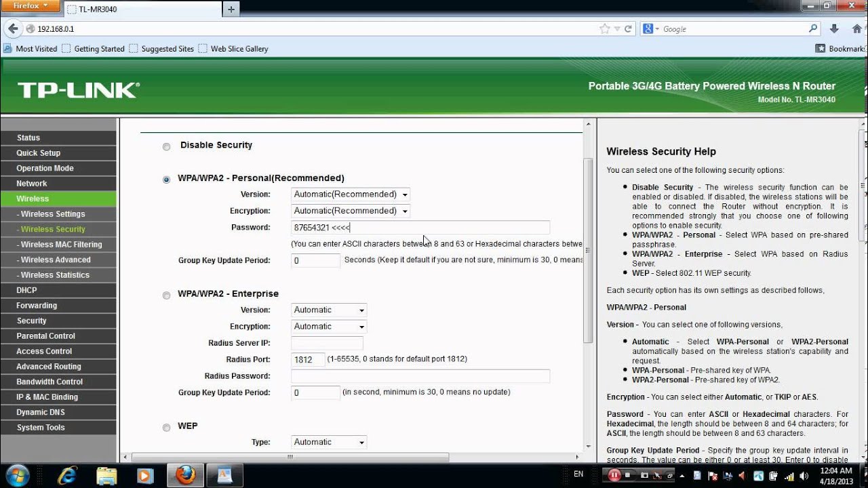
Task: Click the search magnifier icon
Action: pyautogui.click(x=814, y=28)
